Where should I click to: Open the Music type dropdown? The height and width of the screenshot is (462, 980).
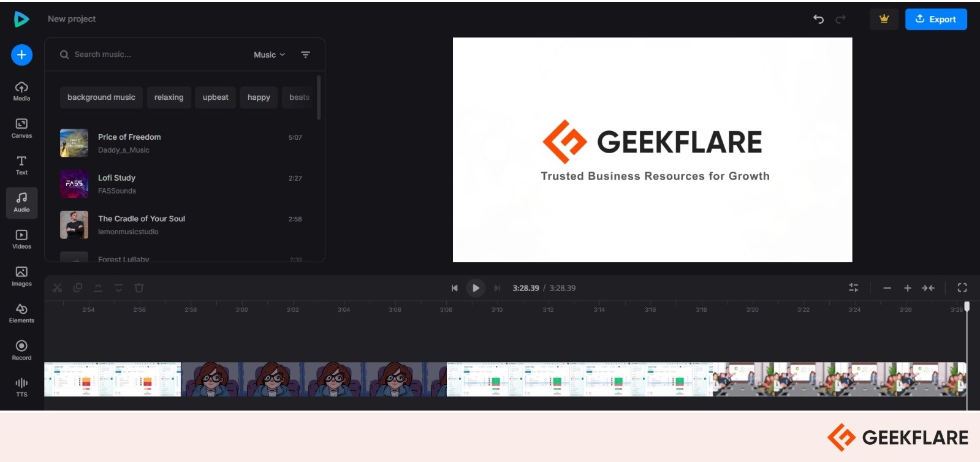(x=269, y=55)
